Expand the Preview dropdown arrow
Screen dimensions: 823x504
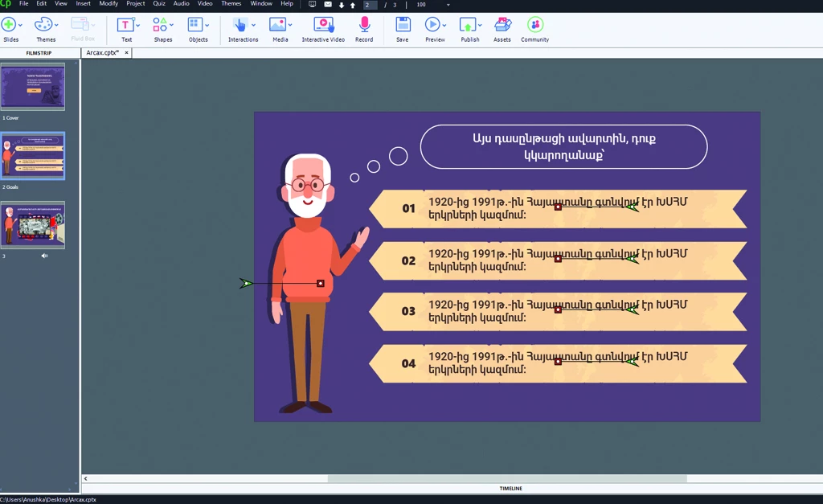coord(444,25)
